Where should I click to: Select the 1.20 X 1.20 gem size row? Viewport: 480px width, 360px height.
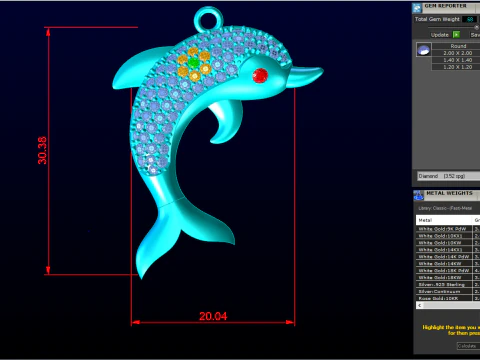point(456,67)
